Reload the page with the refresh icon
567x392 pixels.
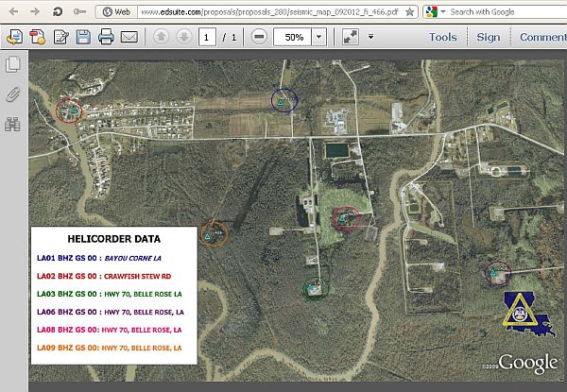click(57, 12)
